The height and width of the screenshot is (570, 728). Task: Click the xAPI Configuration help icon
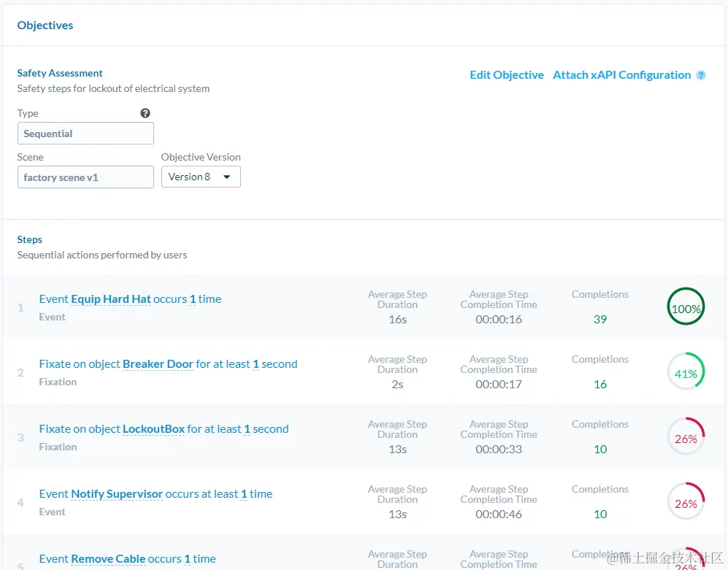[x=701, y=75]
